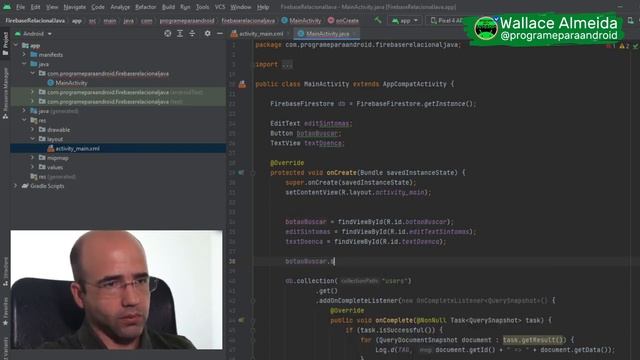Open Project panel settings gear

click(x=207, y=33)
